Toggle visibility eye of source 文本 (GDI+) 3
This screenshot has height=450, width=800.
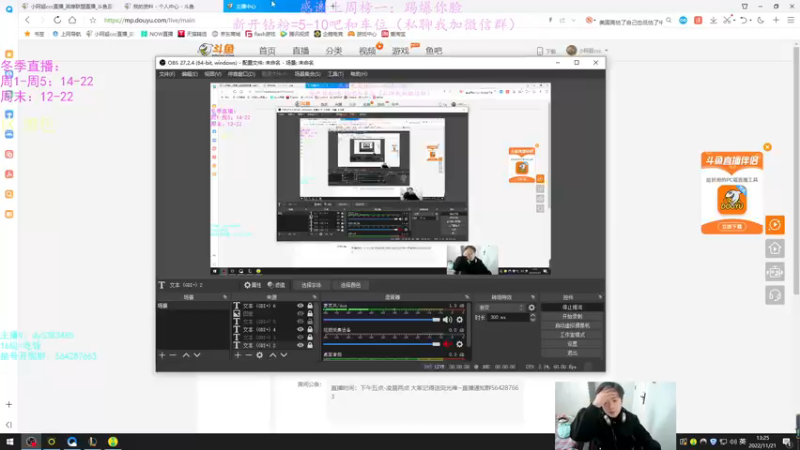click(x=300, y=337)
